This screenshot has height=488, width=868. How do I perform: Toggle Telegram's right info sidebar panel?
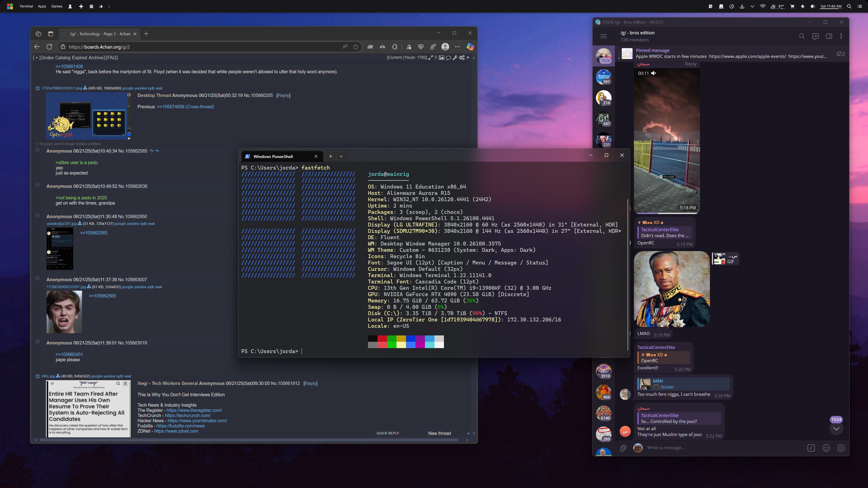(829, 36)
